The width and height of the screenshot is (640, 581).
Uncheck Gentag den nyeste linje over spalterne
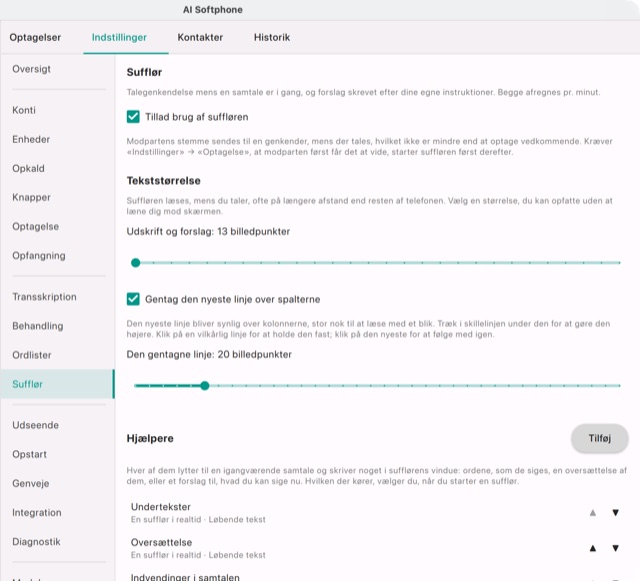tap(133, 299)
